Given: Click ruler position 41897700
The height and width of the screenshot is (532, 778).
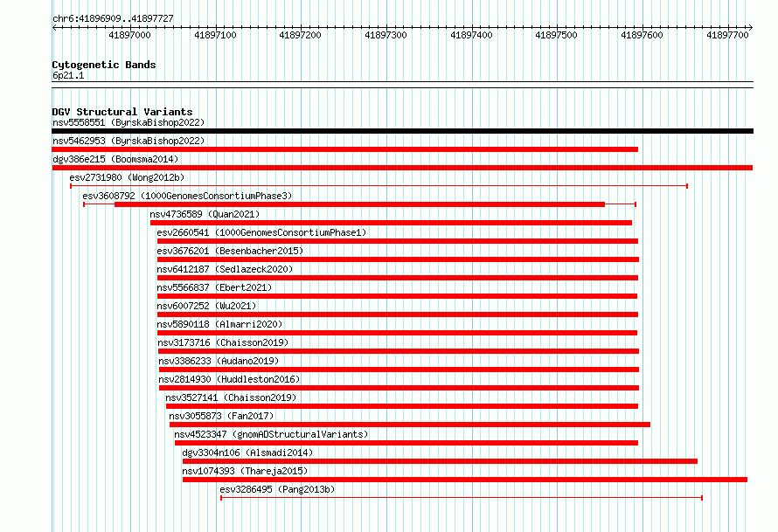Looking at the screenshot, I should (727, 35).
